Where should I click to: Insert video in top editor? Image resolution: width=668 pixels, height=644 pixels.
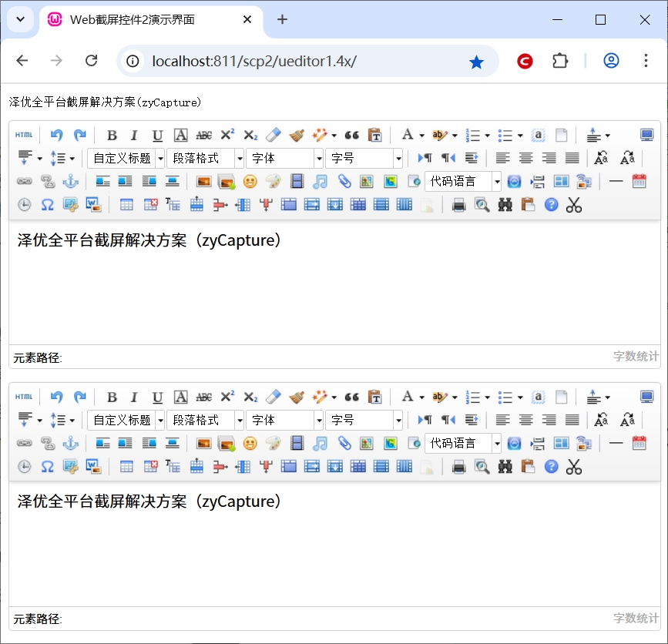pyautogui.click(x=297, y=182)
